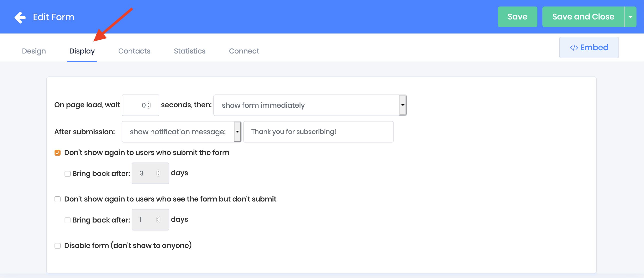Viewport: 644px width, 278px height.
Task: Open the Save and Close dropdown arrow
Action: pos(630,17)
